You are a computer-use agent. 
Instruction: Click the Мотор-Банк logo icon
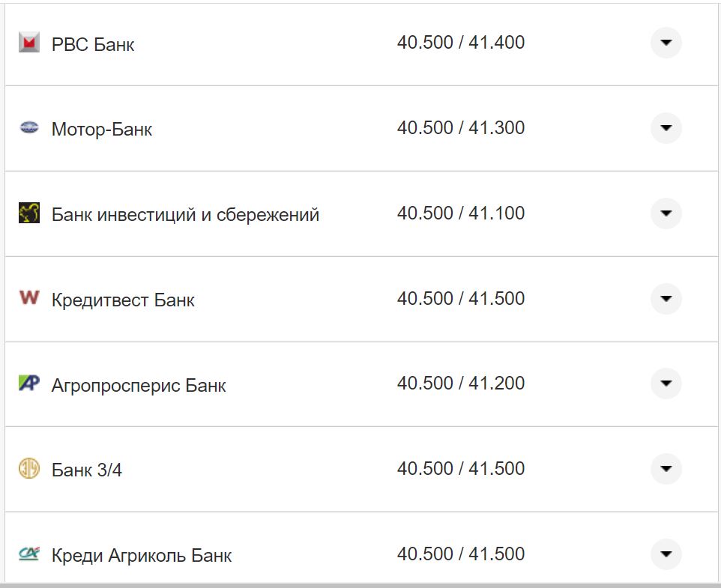click(x=28, y=128)
